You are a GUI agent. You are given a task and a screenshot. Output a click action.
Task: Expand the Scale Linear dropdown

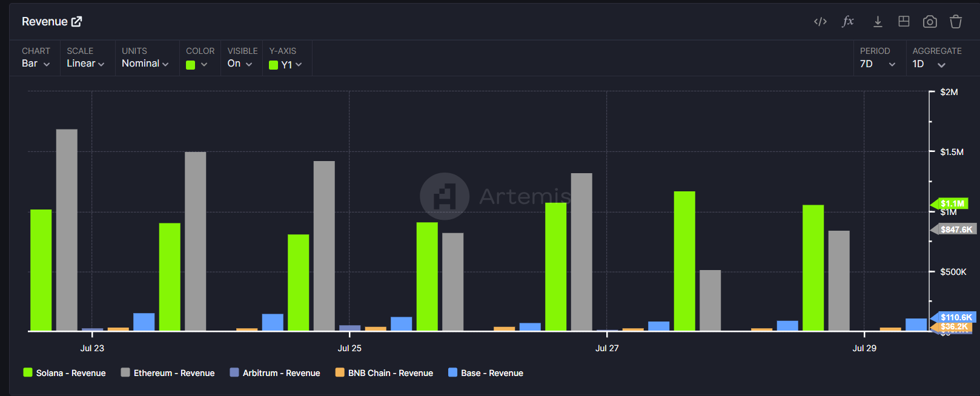click(x=85, y=64)
